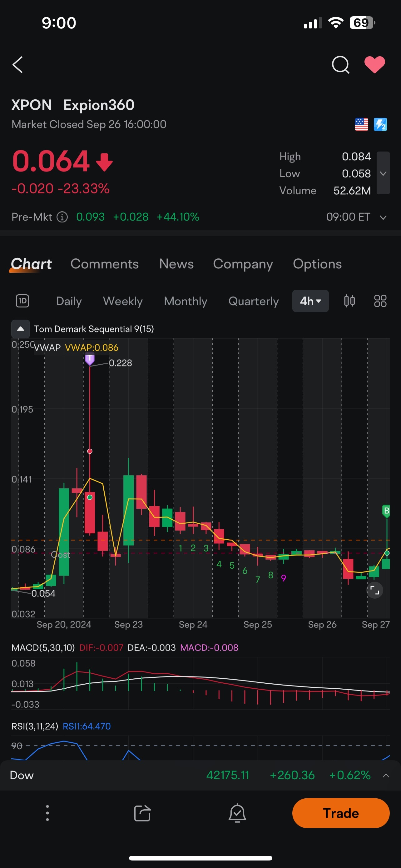Expand the 09:00 ET pre-market dropdown
The image size is (401, 868).
point(383,217)
